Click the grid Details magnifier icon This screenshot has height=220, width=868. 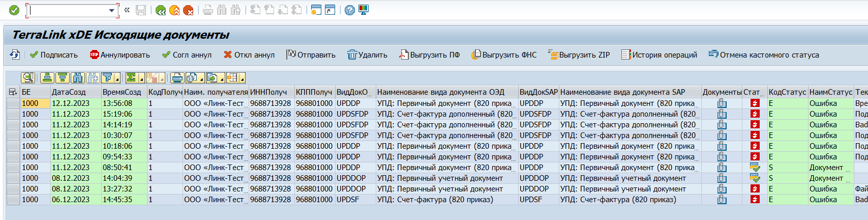coord(27,78)
